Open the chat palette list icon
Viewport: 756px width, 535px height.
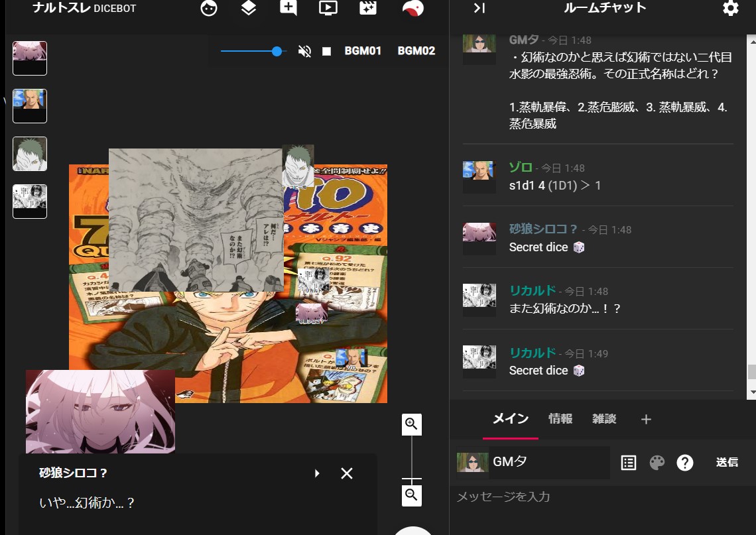click(x=629, y=463)
